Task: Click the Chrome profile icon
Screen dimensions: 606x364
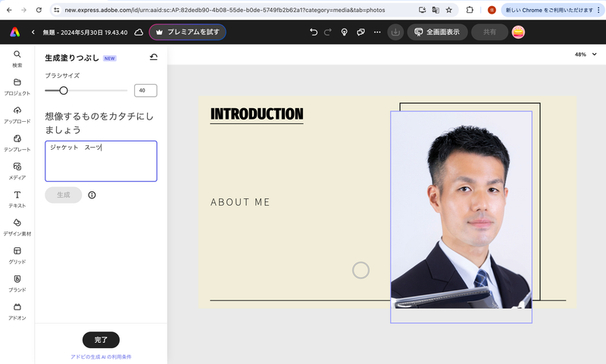Action: [492, 10]
